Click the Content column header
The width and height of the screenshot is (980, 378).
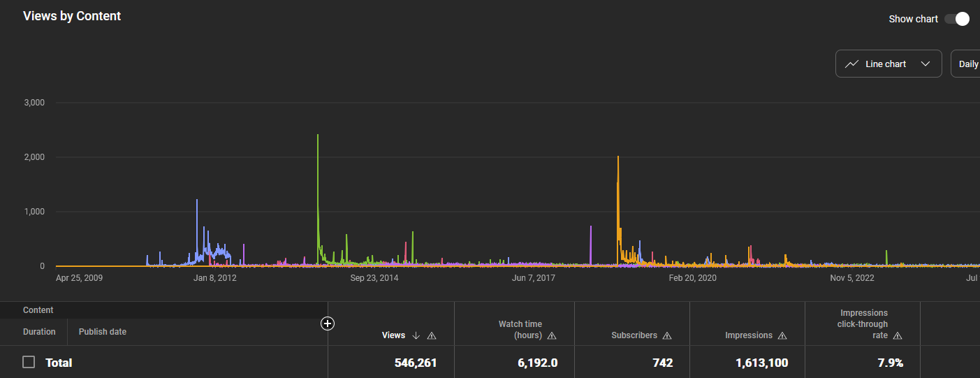38,310
